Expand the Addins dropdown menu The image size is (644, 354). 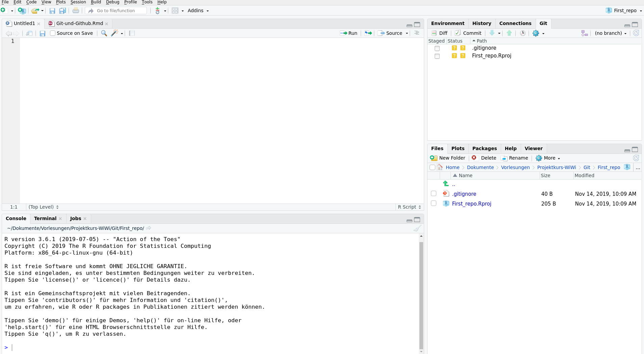[x=198, y=11]
